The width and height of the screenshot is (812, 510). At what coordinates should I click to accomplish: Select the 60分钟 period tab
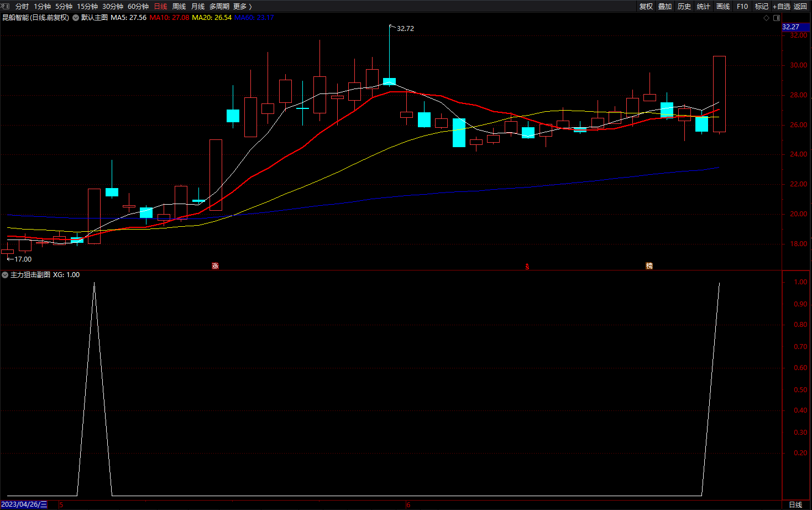(138, 7)
